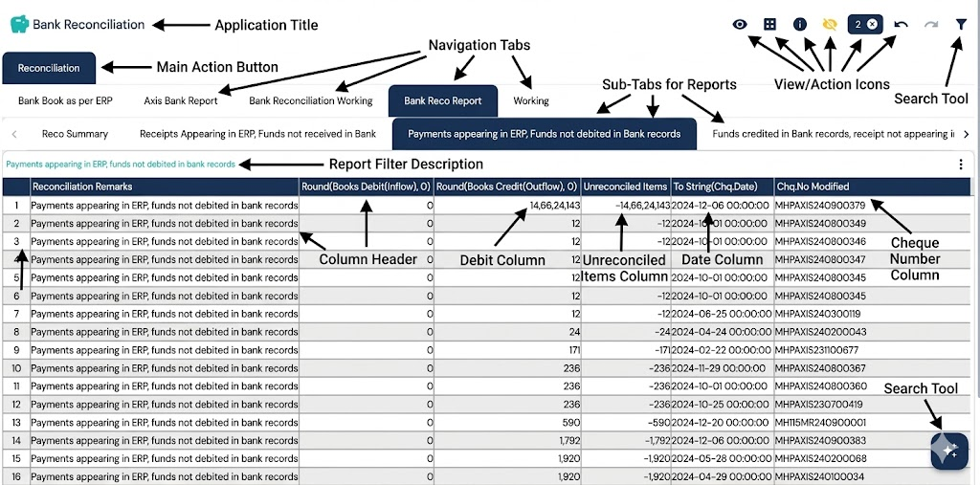Clear the badge showing 2 with x
The height and width of the screenshot is (485, 980).
(x=873, y=24)
